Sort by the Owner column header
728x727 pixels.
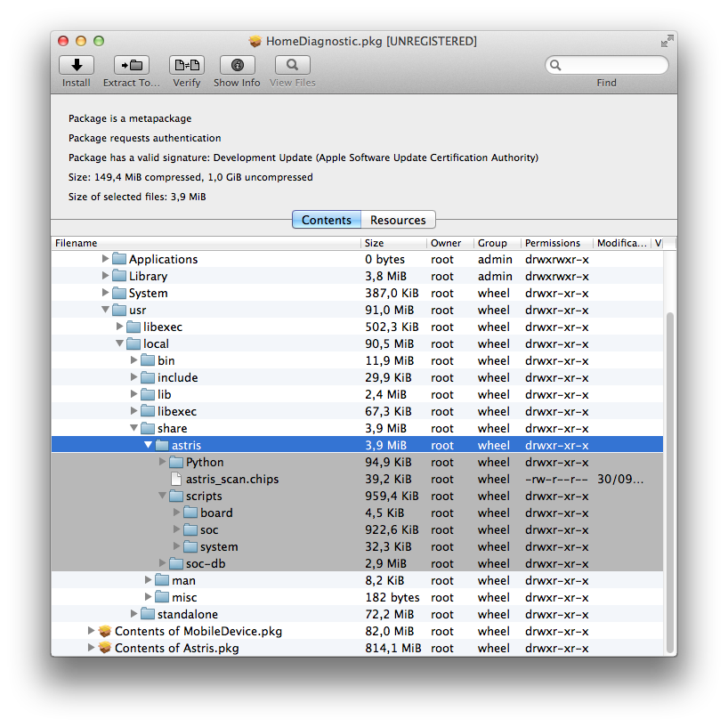[450, 243]
